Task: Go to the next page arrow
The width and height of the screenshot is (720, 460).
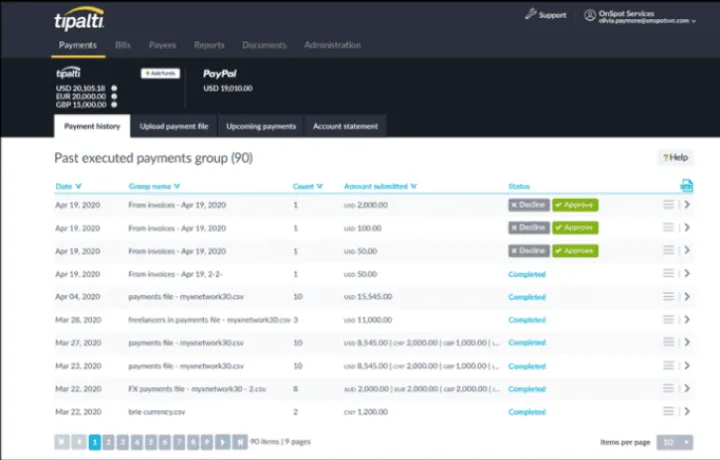Action: tap(223, 441)
